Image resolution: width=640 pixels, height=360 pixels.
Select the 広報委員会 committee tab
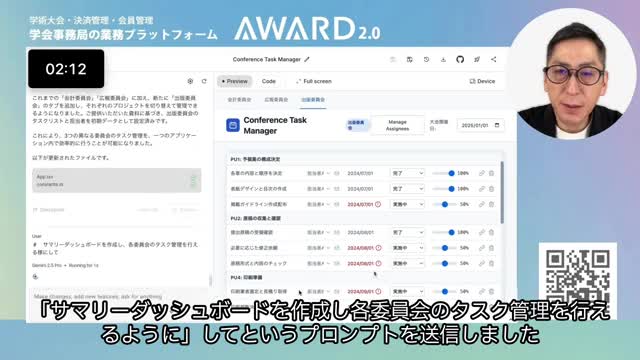(x=276, y=100)
